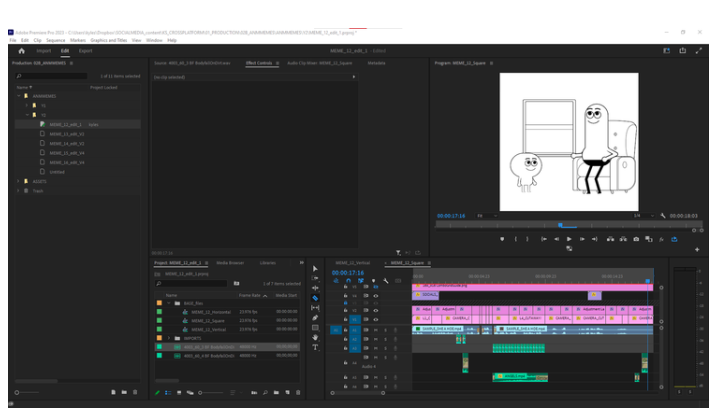
Task: Open the File menu
Action: [13, 41]
